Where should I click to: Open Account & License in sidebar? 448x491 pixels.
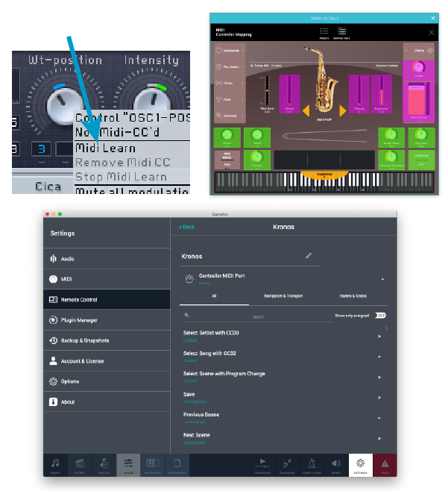107,361
